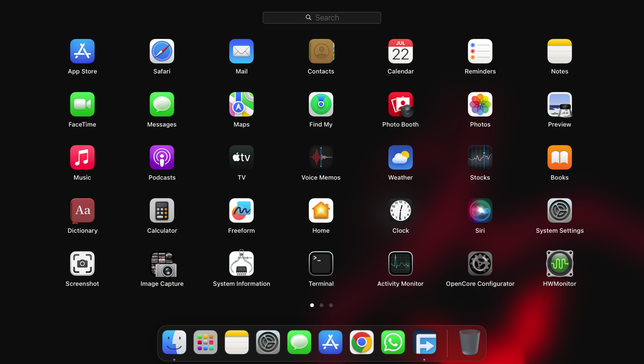Open the Weather app
644x364 pixels.
[x=401, y=157]
